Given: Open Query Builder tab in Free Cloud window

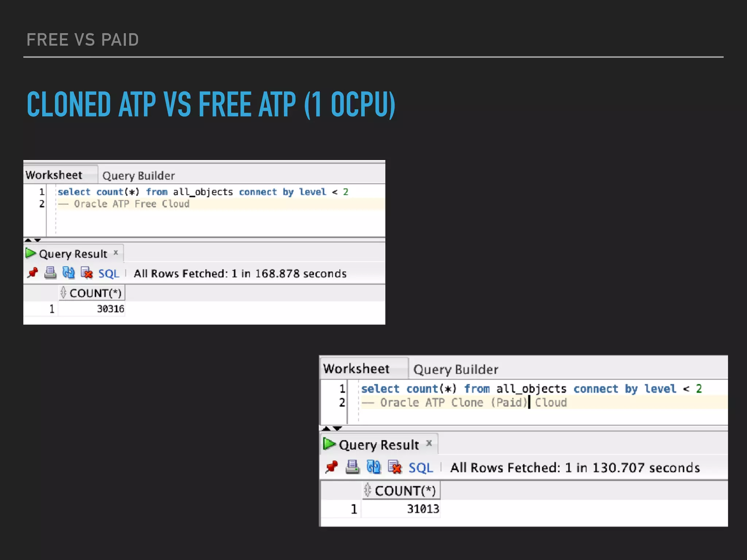Looking at the screenshot, I should [139, 176].
